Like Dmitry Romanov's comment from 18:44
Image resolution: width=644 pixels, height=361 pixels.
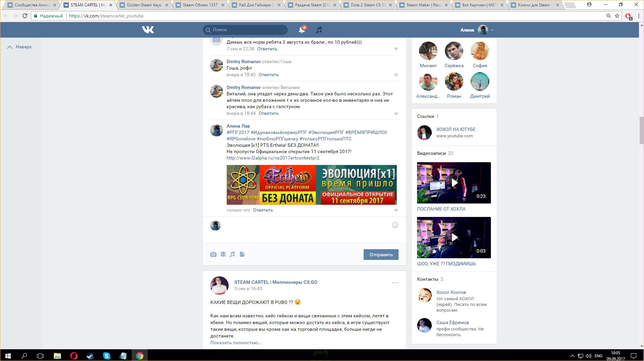pos(396,114)
